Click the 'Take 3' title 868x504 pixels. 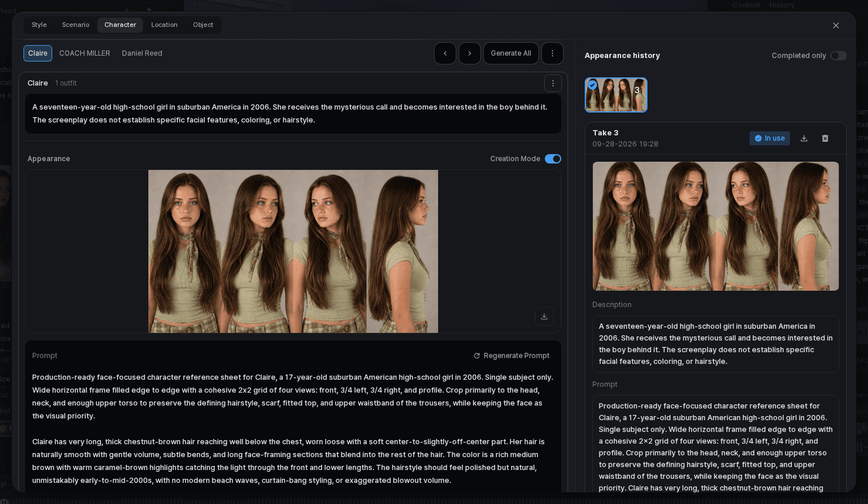coord(605,133)
